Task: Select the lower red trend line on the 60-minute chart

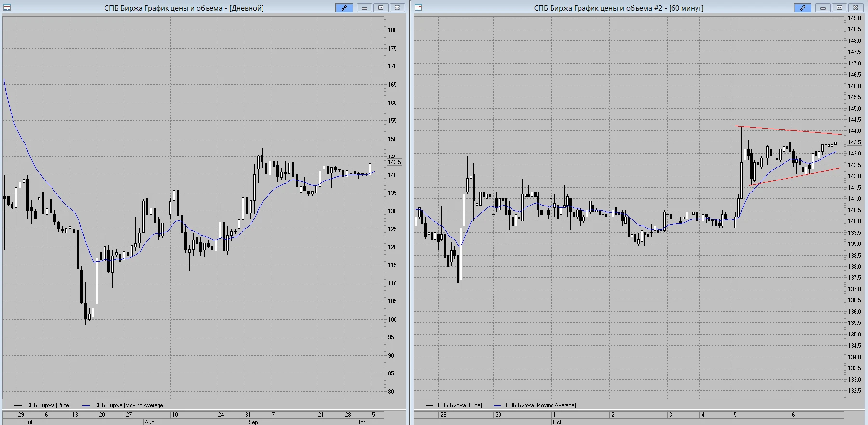Action: click(x=795, y=177)
